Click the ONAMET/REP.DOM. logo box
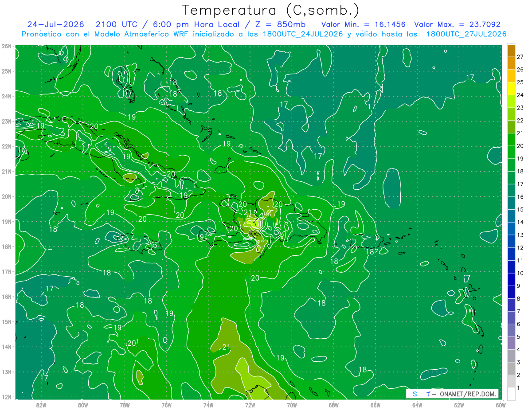This screenshot has height=411, width=532. [x=452, y=394]
